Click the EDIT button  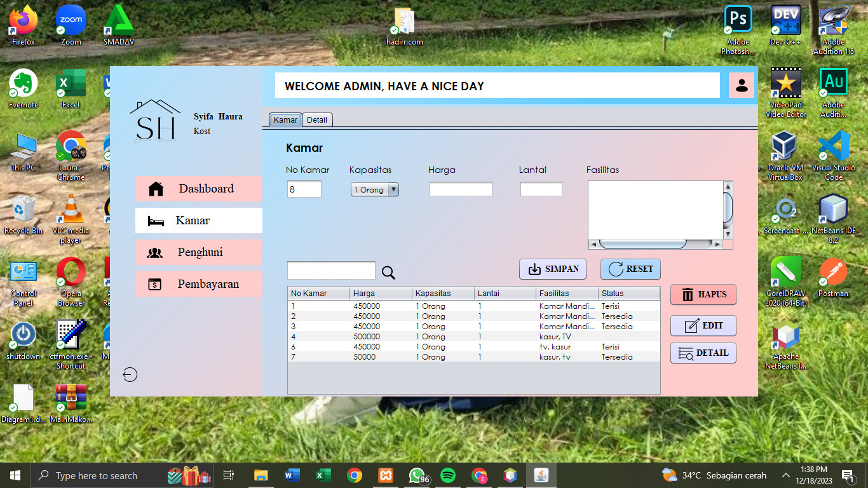pyautogui.click(x=703, y=325)
